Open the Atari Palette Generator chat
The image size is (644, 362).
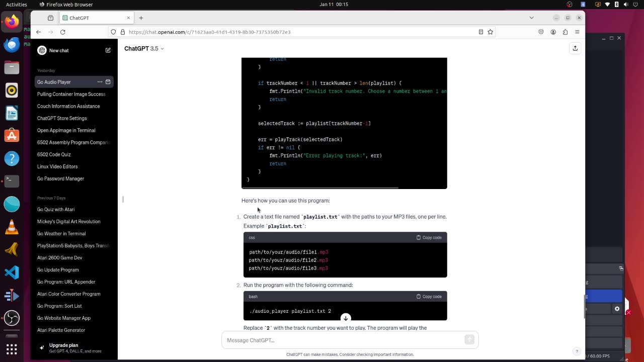tap(73, 330)
